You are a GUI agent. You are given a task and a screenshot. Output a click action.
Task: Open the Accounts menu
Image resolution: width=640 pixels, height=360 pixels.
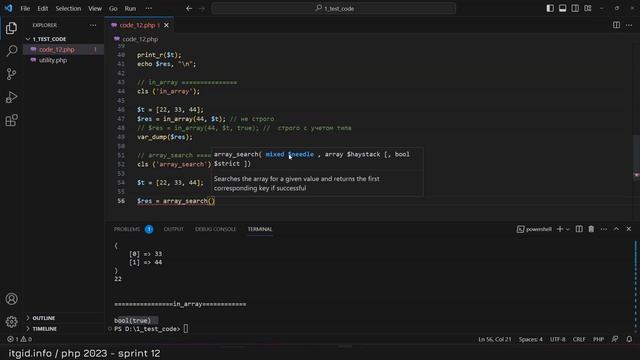(x=11, y=299)
